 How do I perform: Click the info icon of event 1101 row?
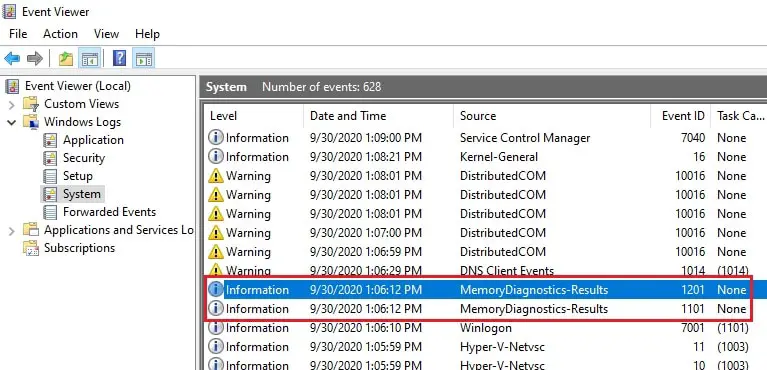click(216, 309)
